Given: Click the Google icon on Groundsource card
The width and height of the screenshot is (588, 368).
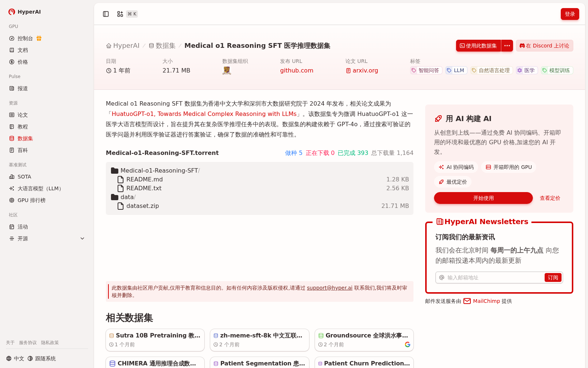Looking at the screenshot, I should tap(408, 344).
